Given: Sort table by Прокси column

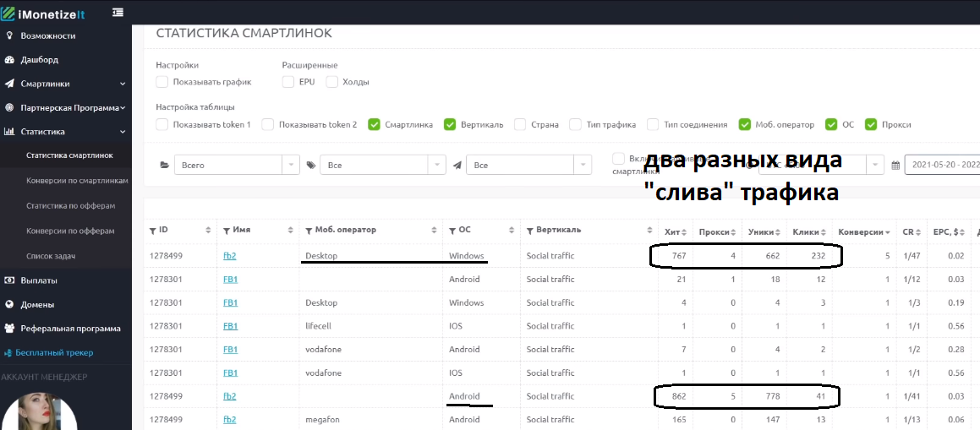Looking at the screenshot, I should (718, 231).
